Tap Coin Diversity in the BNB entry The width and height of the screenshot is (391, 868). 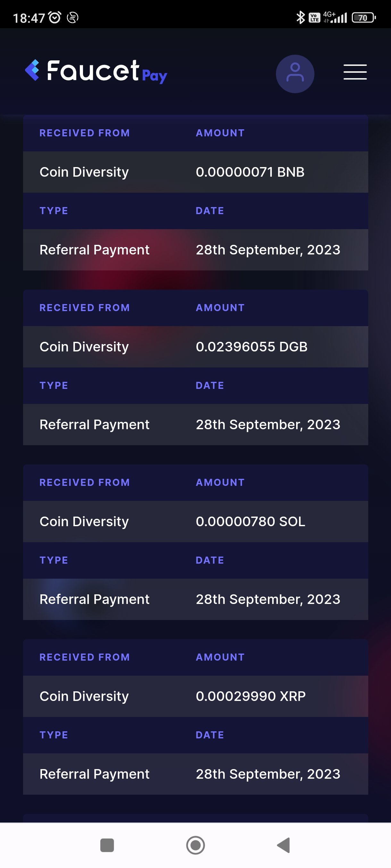point(84,172)
